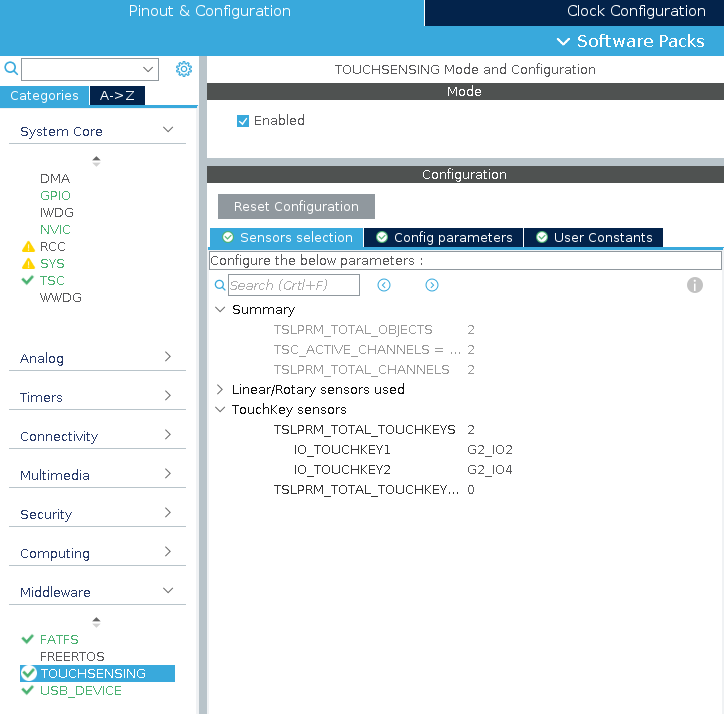This screenshot has height=714, width=724.
Task: Collapse the TouchKey sensors section
Action: coord(220,410)
